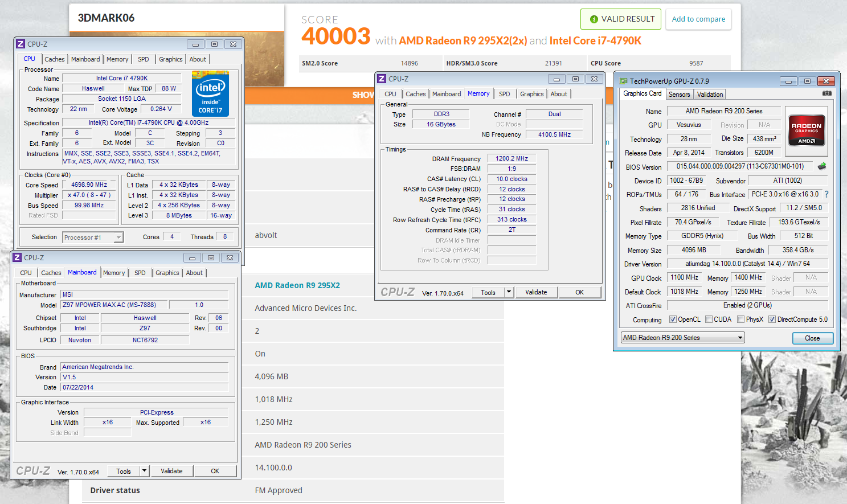Open the Tools dropdown arrow in Memory CPU-Z window
Image resolution: width=847 pixels, height=504 pixels.
pyautogui.click(x=509, y=292)
